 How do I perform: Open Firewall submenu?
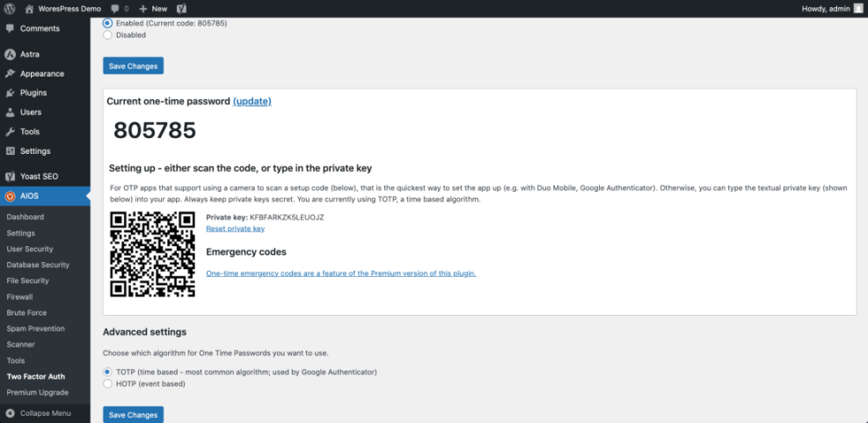pos(20,296)
